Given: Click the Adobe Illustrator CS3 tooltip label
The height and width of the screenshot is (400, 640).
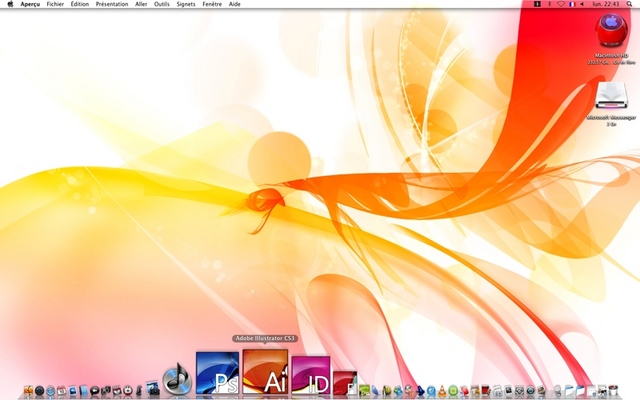Looking at the screenshot, I should [265, 338].
